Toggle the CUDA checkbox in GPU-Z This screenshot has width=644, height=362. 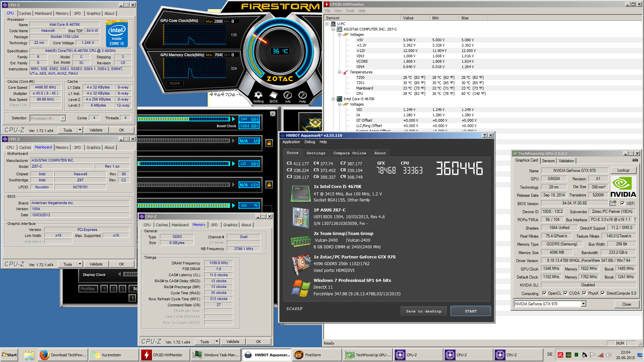pos(566,293)
